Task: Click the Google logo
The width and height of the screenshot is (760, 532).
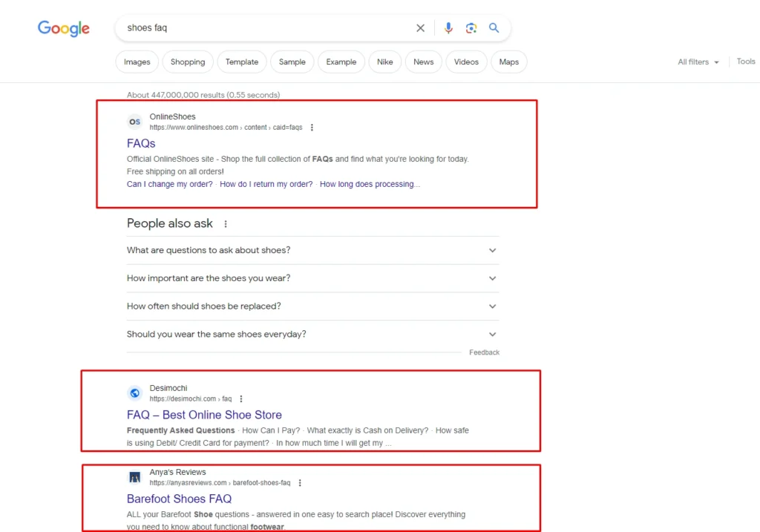Action: (64, 28)
